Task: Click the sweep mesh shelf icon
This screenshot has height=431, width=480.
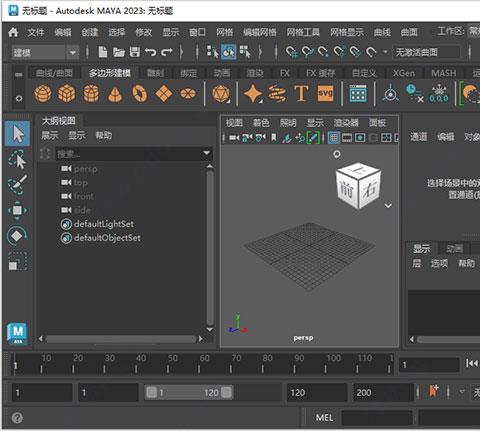Action: [277, 94]
